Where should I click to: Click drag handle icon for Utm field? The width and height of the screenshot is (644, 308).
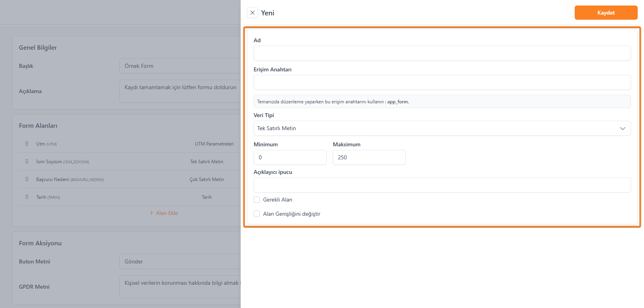point(27,144)
